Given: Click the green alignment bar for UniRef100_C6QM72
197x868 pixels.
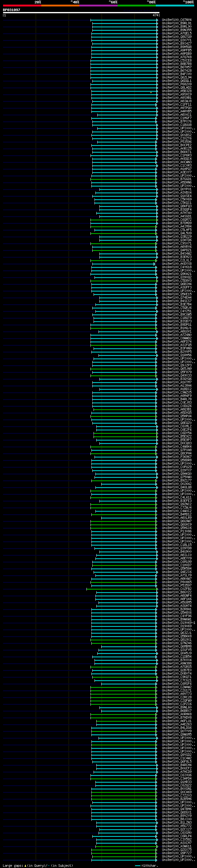Looking at the screenshot, I should tap(124, 220).
